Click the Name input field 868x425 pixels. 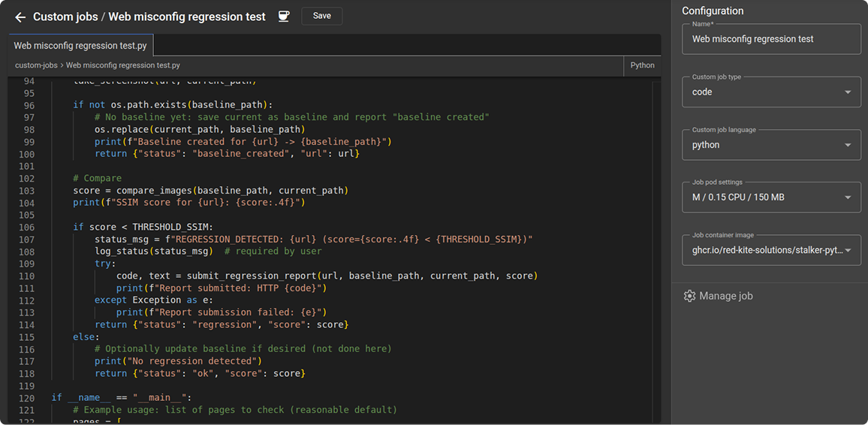770,39
